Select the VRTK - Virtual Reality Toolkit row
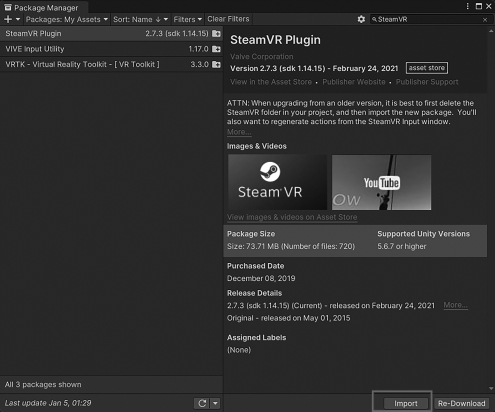This screenshot has height=412, width=495. click(x=111, y=64)
